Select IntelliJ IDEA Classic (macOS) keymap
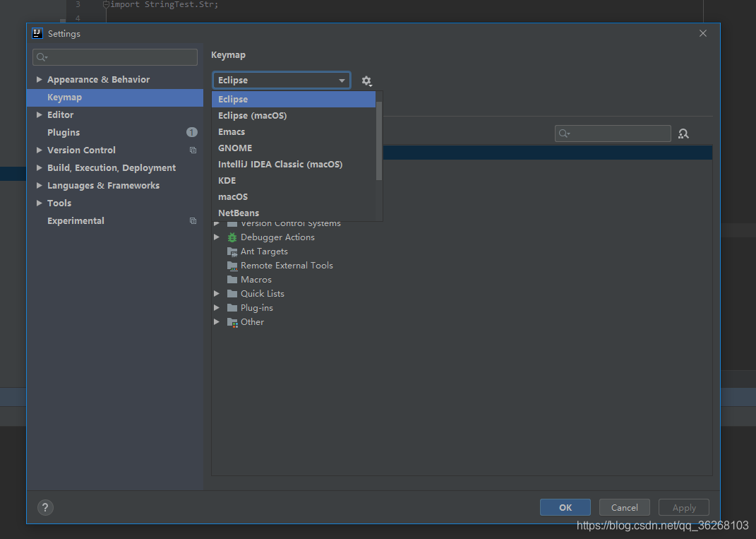This screenshot has height=539, width=756. pos(294,164)
